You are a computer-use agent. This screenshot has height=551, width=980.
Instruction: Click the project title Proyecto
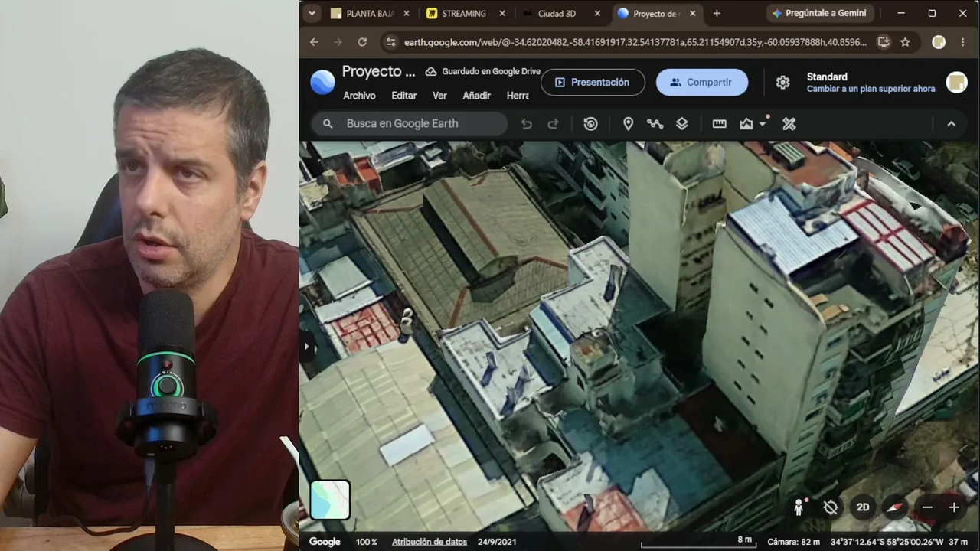(378, 71)
